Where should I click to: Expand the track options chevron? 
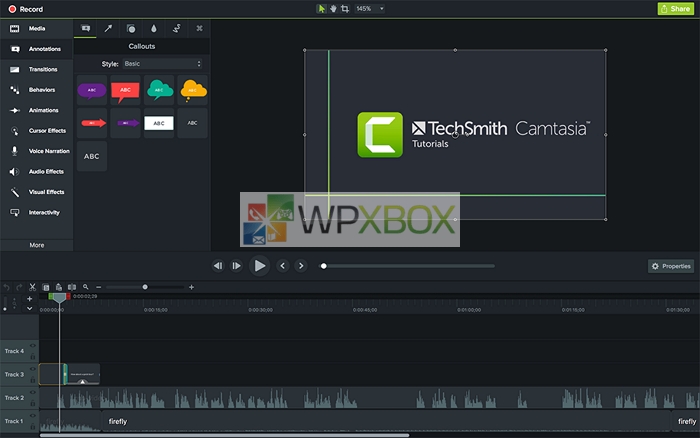(x=29, y=309)
